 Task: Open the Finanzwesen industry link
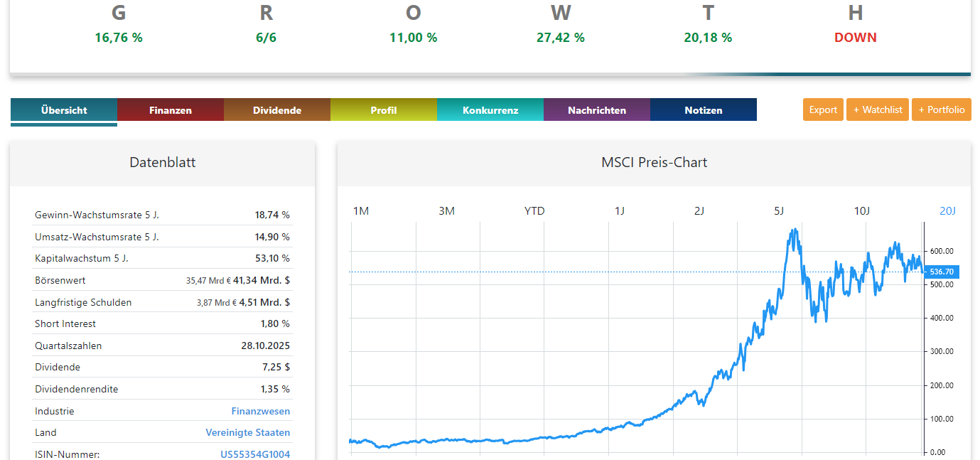point(260,411)
